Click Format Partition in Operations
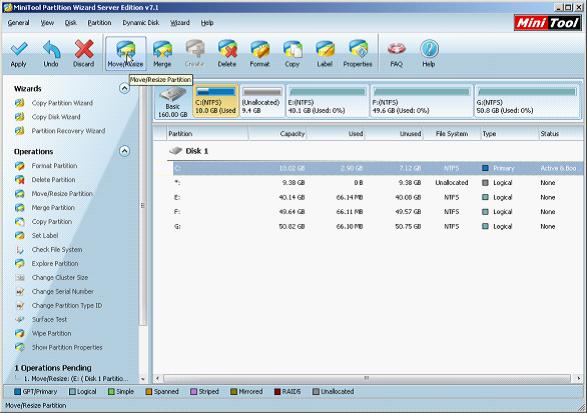Viewport: 587px width, 413px height. coord(54,165)
